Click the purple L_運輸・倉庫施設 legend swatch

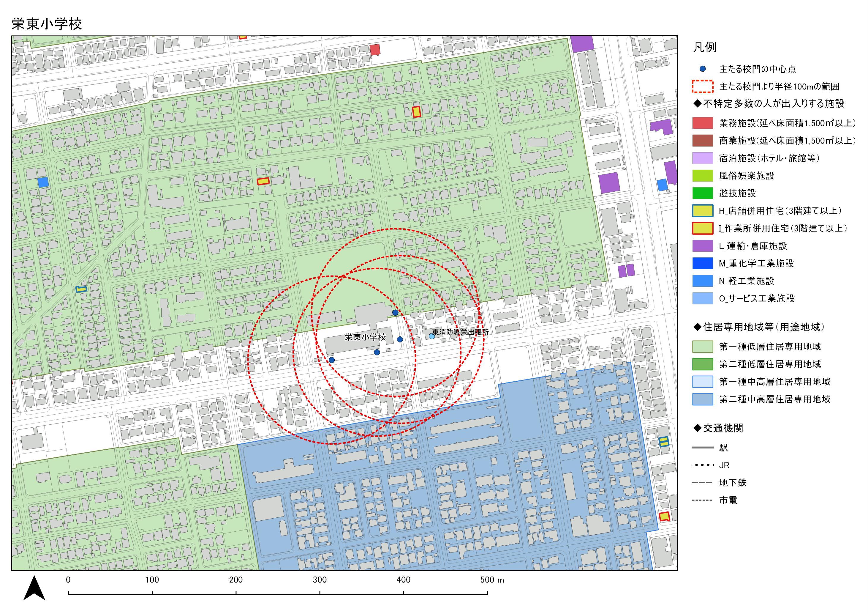click(702, 245)
